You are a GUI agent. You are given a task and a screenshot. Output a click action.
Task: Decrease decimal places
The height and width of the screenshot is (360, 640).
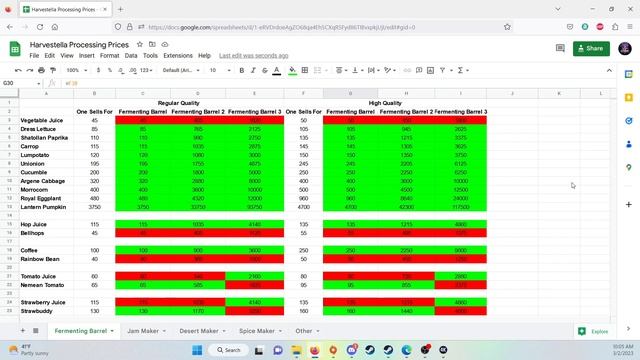point(121,70)
